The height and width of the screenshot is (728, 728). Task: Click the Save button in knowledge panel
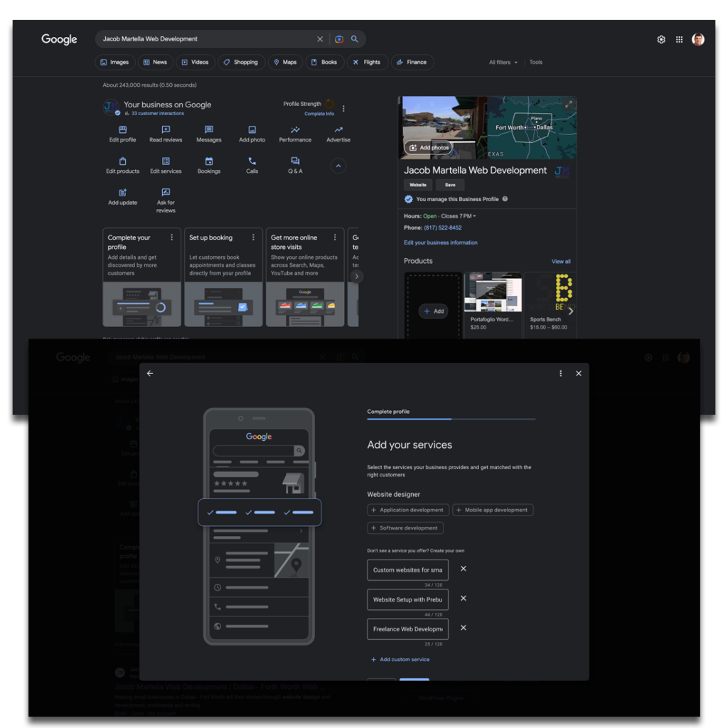coord(450,185)
